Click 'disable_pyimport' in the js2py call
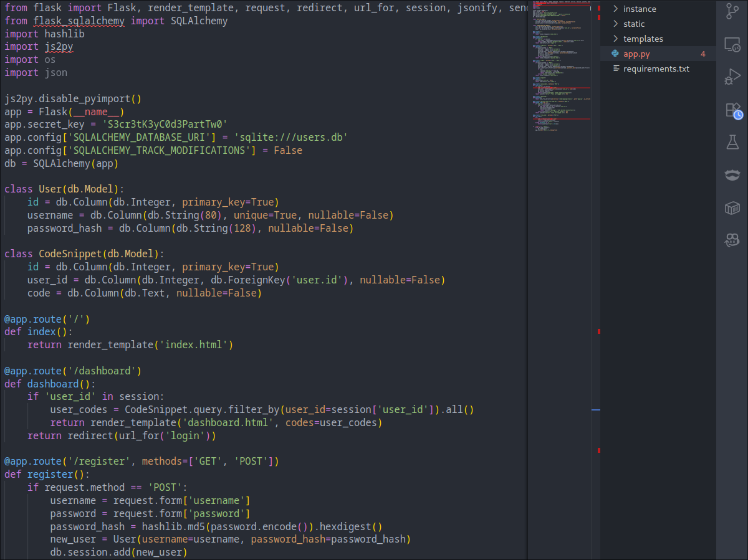The width and height of the screenshot is (748, 560). pyautogui.click(x=84, y=98)
